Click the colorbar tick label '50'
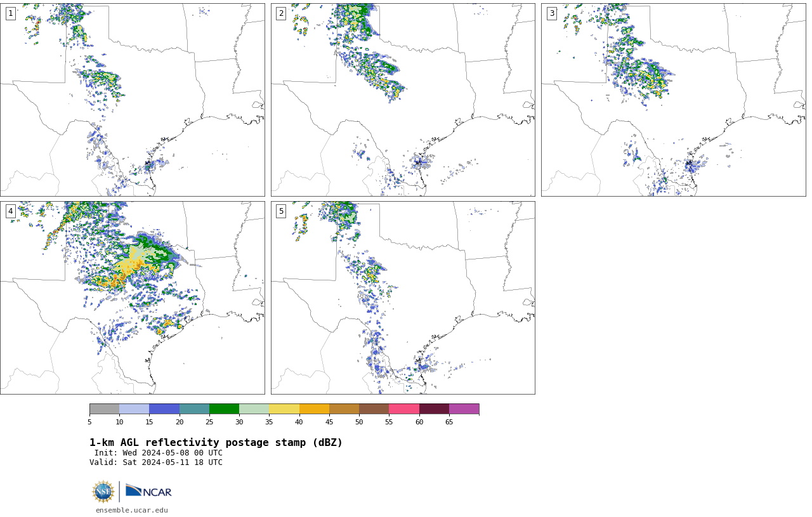 click(359, 422)
